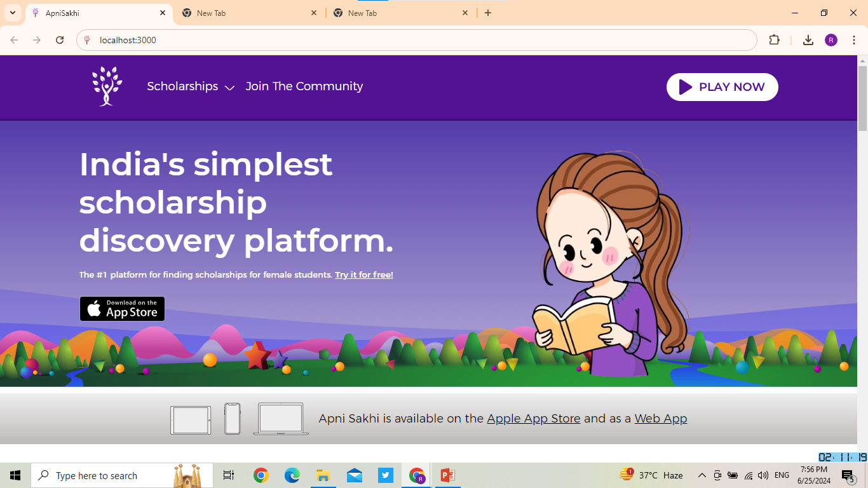The width and height of the screenshot is (868, 488).
Task: Switch to the ApniSakhi tab
Action: click(98, 13)
